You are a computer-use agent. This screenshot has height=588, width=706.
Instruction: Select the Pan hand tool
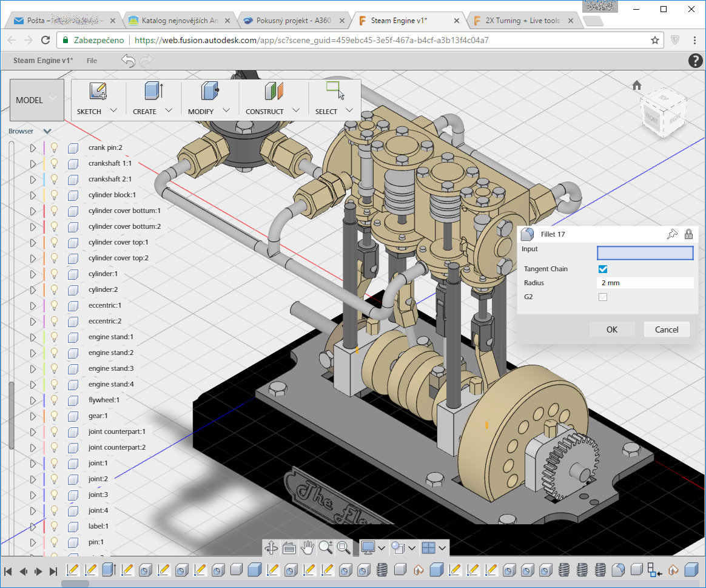308,548
